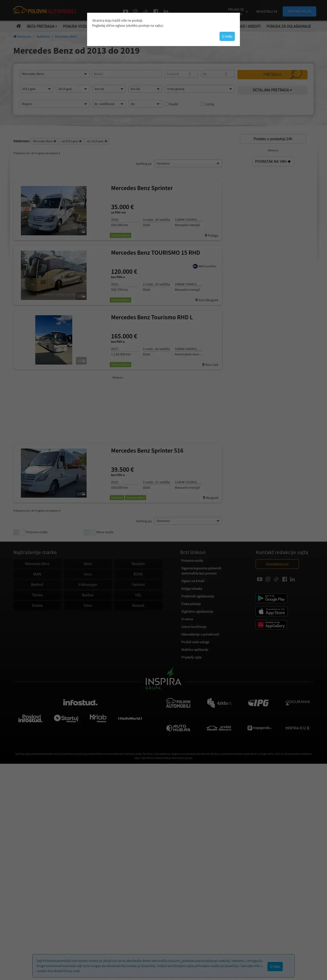This screenshot has height=980, width=327.
Task: Dismiss dialog with 'U redu' button
Action: coord(227,37)
